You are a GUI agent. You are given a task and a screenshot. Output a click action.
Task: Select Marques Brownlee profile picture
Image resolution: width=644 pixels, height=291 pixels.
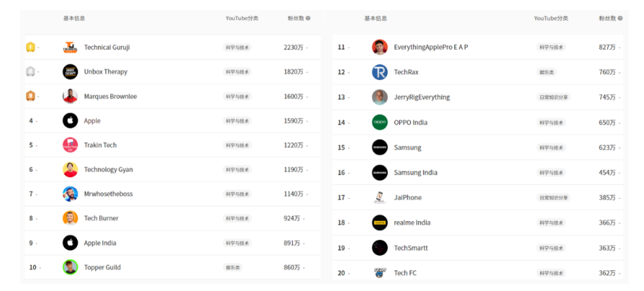coord(71,97)
